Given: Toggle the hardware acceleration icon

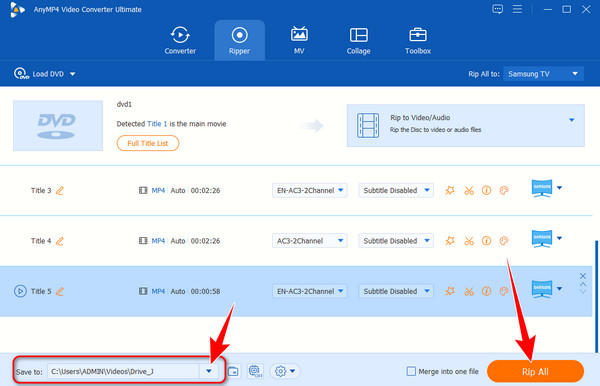Looking at the screenshot, I should tap(255, 371).
